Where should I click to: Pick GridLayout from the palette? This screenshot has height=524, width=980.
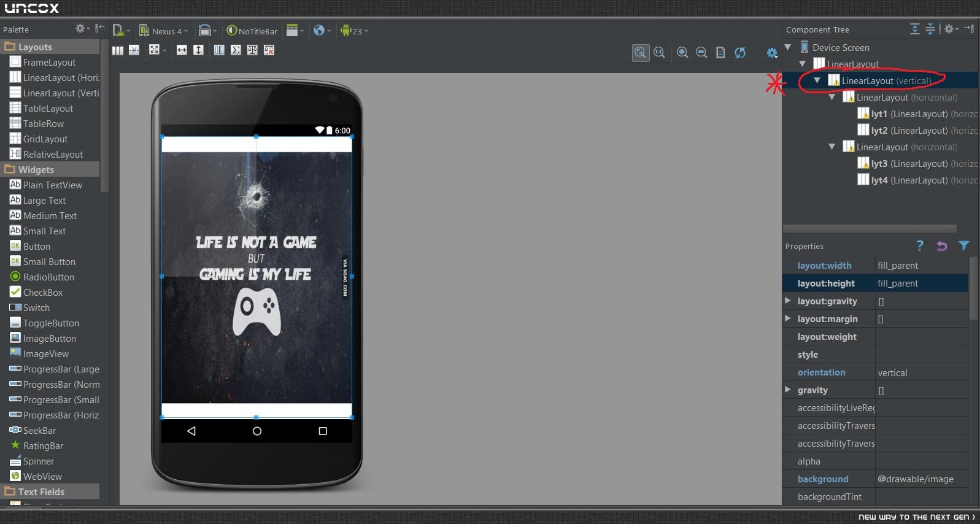(39, 139)
